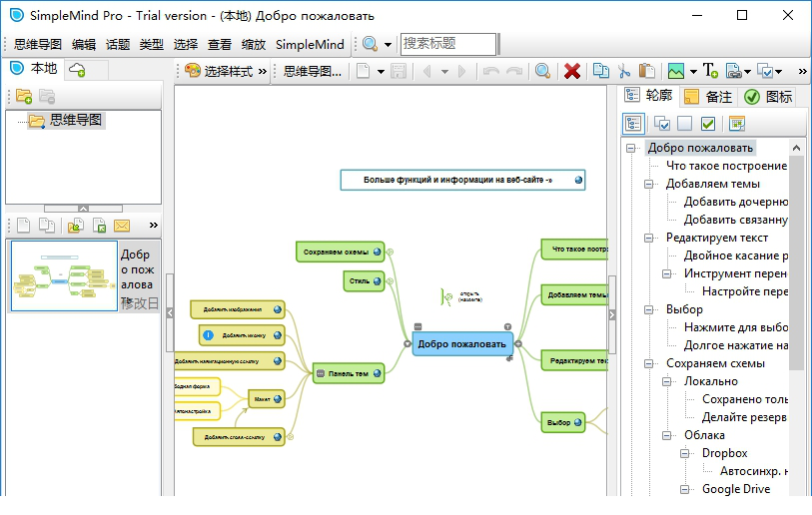Screen dimensions: 812x515
Task: Click the scissors cut icon
Action: point(624,71)
